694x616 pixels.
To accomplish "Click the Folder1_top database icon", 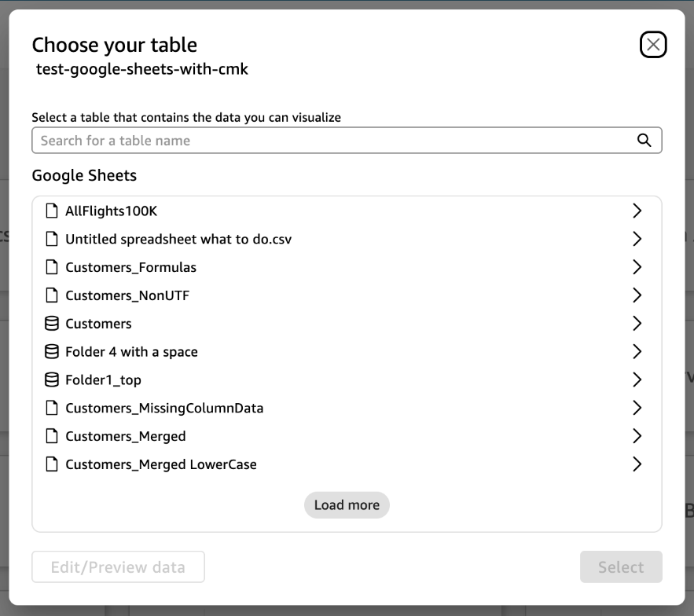I will 52,380.
